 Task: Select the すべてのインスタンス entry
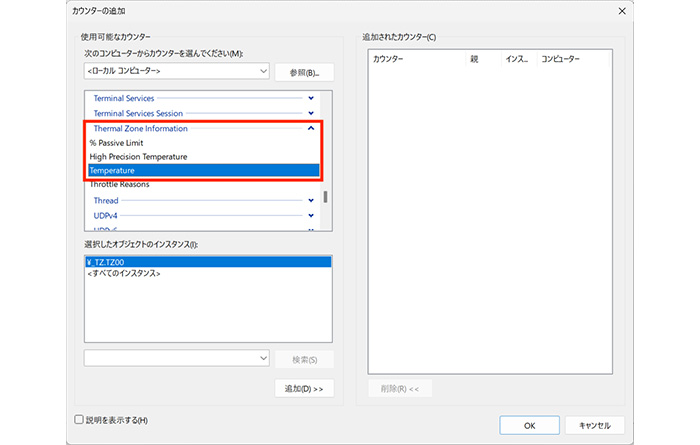125,273
